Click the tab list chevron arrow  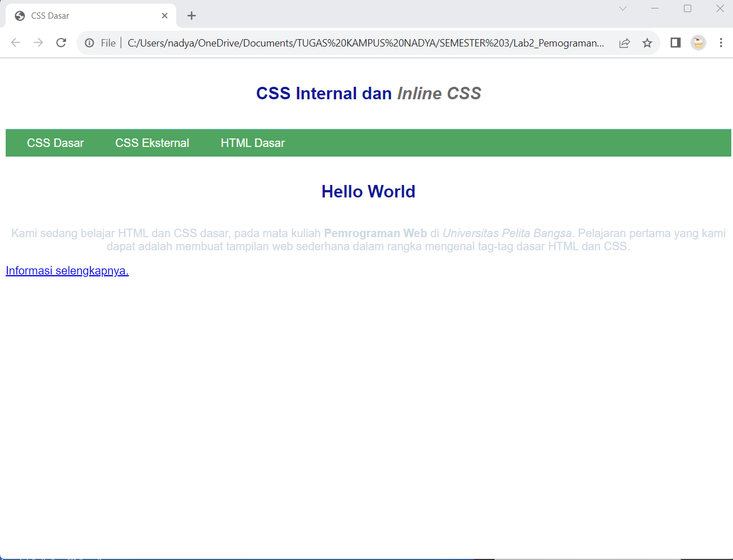point(623,9)
